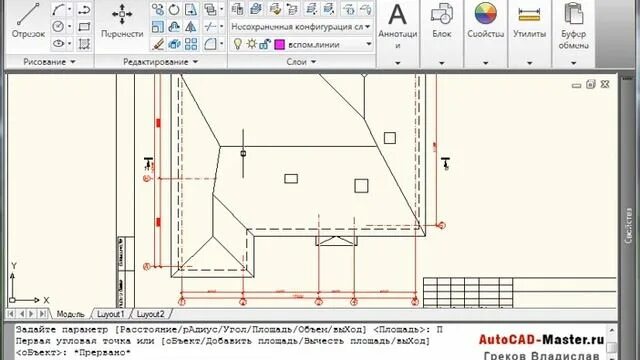Screen dimensions: 640x360
Task: Click the second icon in Слои top row
Action: 256,9
